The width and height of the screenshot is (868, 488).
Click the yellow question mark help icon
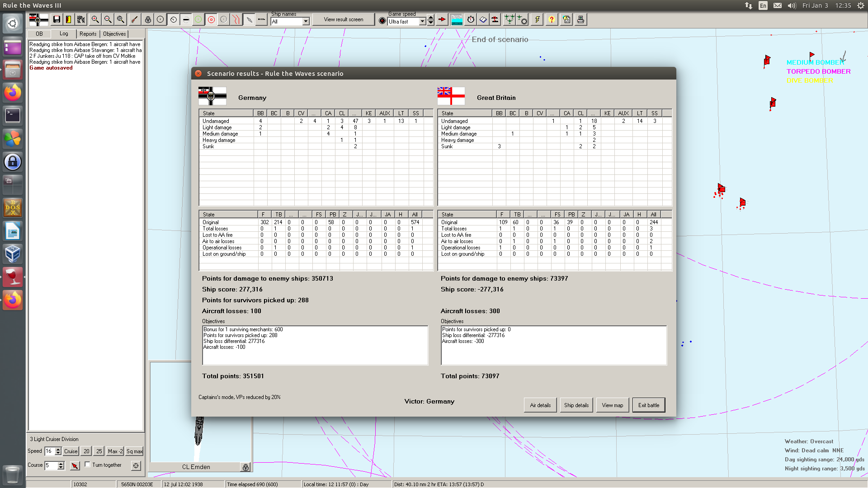(x=552, y=19)
